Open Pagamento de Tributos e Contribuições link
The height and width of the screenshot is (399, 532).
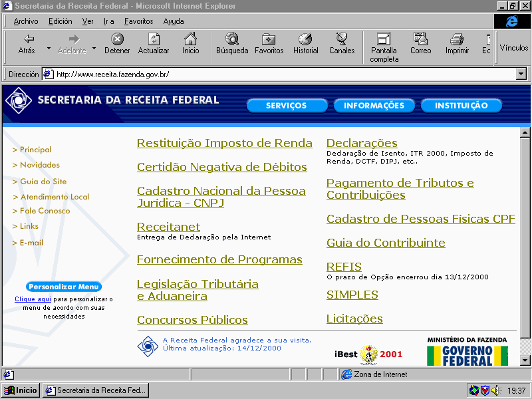point(400,189)
